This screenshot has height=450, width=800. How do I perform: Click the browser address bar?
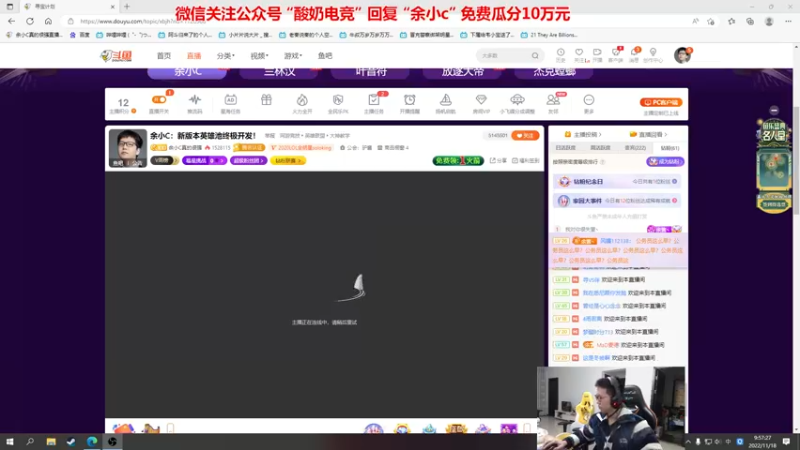point(378,21)
